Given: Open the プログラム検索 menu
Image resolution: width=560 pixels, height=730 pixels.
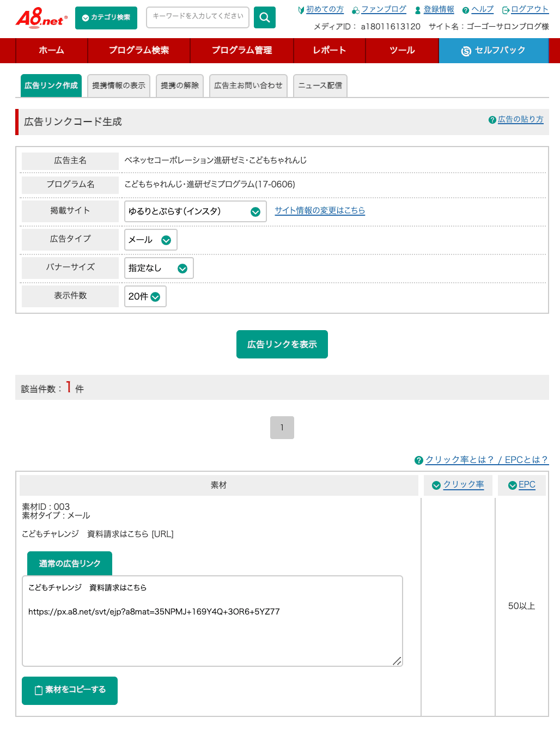Looking at the screenshot, I should (x=139, y=51).
